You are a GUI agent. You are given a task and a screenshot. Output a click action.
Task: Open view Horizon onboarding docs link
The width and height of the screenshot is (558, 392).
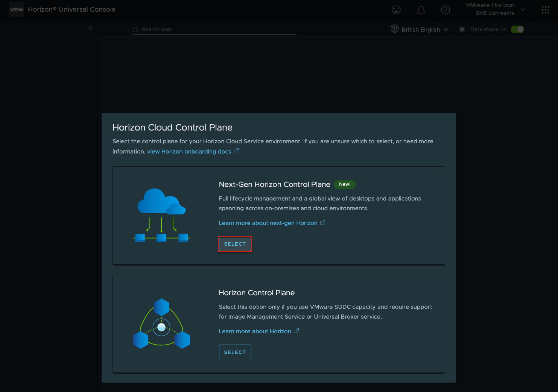tap(189, 151)
